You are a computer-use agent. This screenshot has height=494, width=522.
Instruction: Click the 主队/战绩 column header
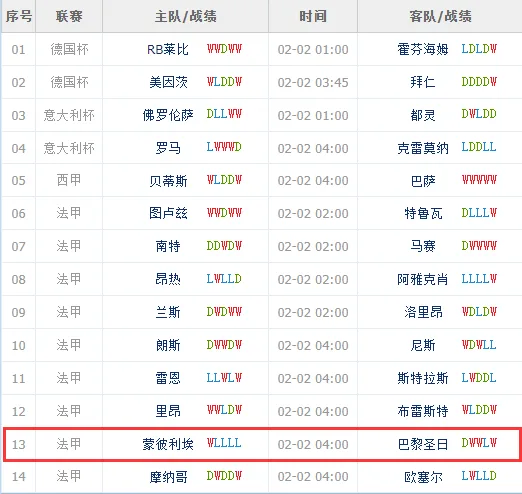tap(186, 16)
